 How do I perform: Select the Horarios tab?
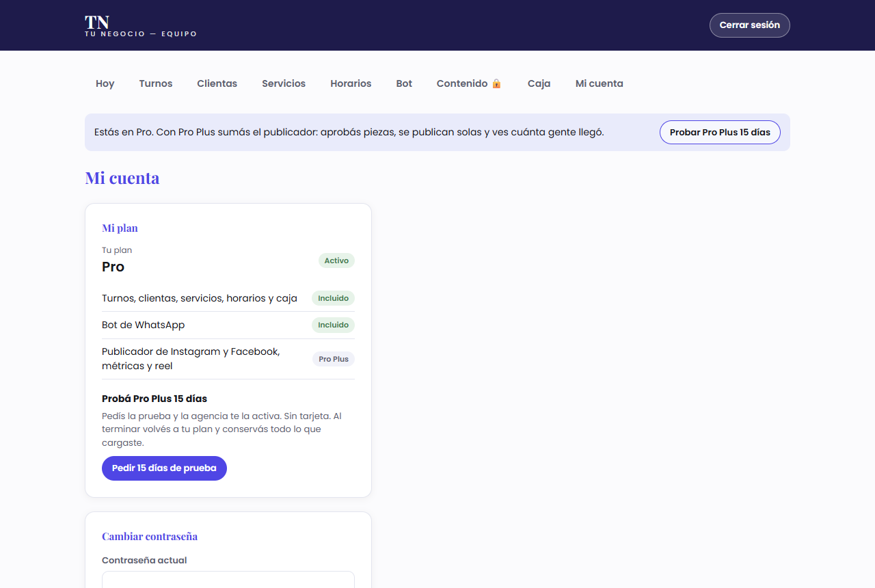[351, 83]
